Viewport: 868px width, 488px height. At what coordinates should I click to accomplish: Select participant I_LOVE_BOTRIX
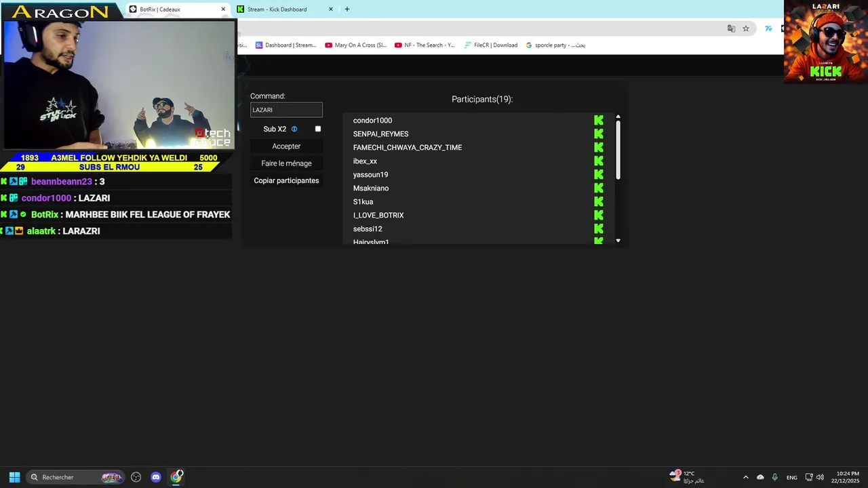(378, 216)
